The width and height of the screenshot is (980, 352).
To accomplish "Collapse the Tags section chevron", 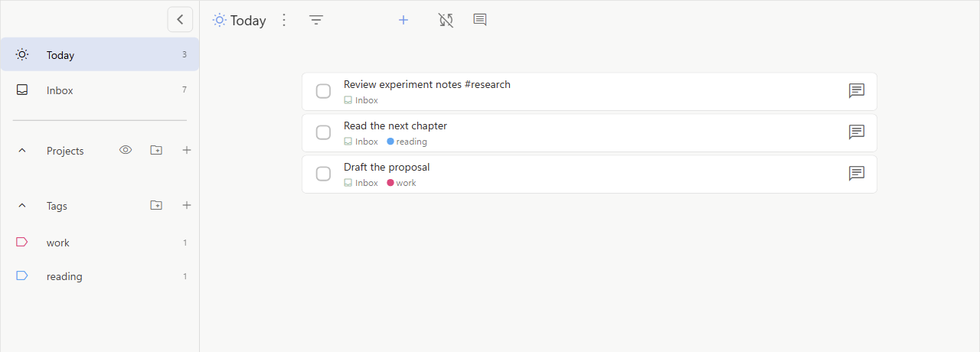I will 22,206.
